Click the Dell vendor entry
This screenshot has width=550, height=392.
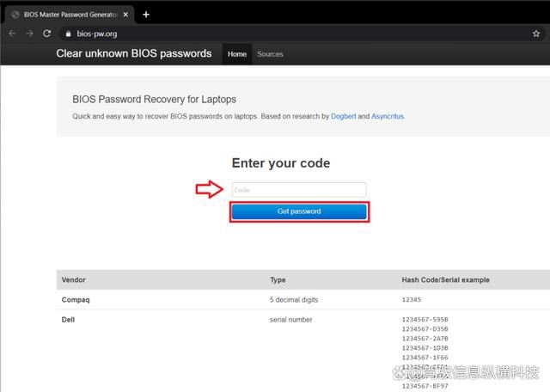69,320
